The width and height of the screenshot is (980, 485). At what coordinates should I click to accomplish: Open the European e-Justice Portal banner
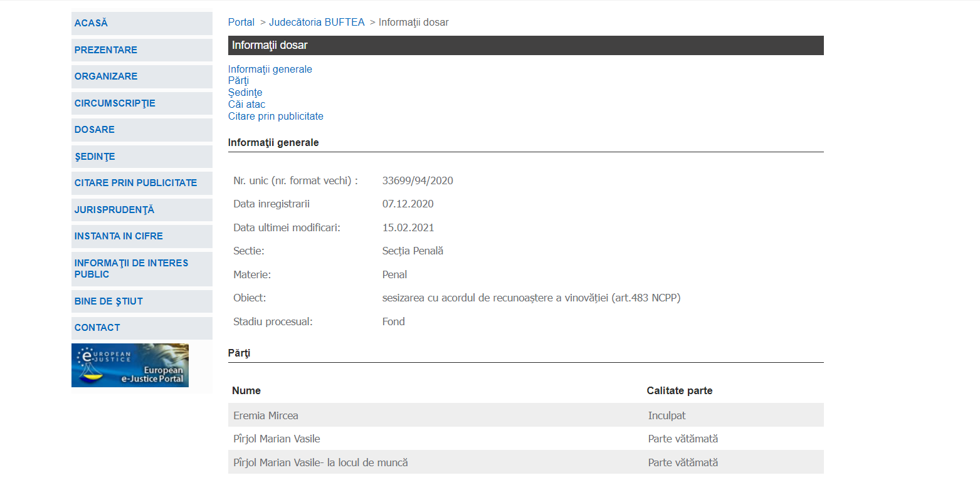130,365
